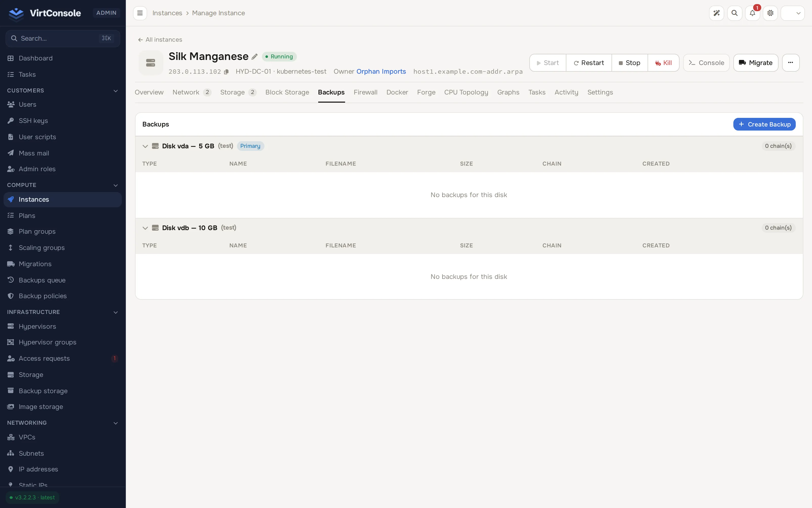Viewport: 812px width, 508px height.
Task: Open the CPU Topology tab
Action: coord(466,92)
